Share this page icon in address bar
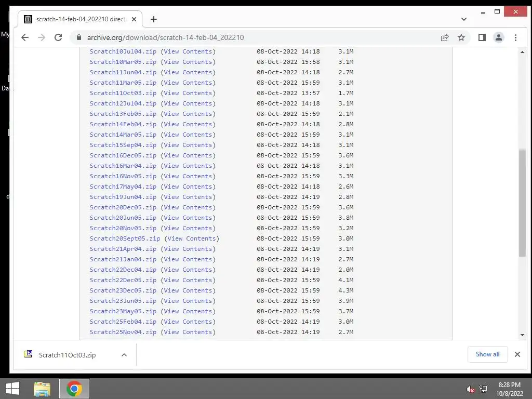532x399 pixels. [x=445, y=37]
